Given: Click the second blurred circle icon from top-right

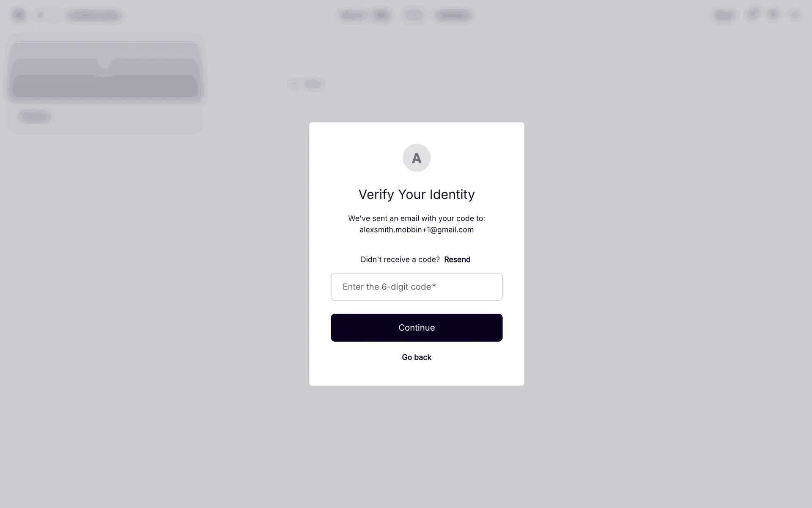Looking at the screenshot, I should [x=774, y=14].
